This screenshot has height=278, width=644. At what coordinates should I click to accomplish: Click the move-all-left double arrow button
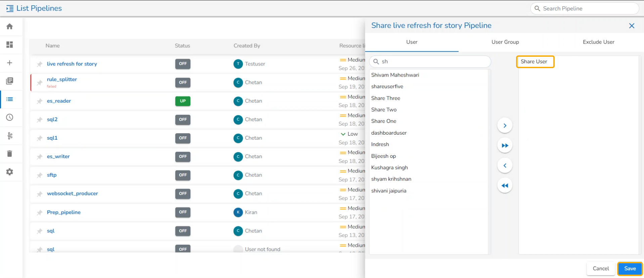[x=505, y=186]
